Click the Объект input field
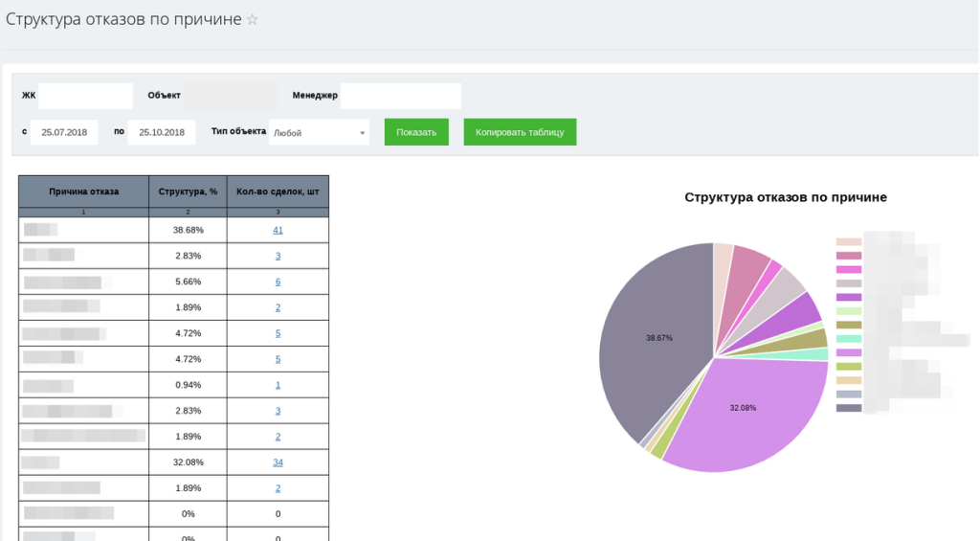Screen dimensions: 980x541 pyautogui.click(x=231, y=96)
